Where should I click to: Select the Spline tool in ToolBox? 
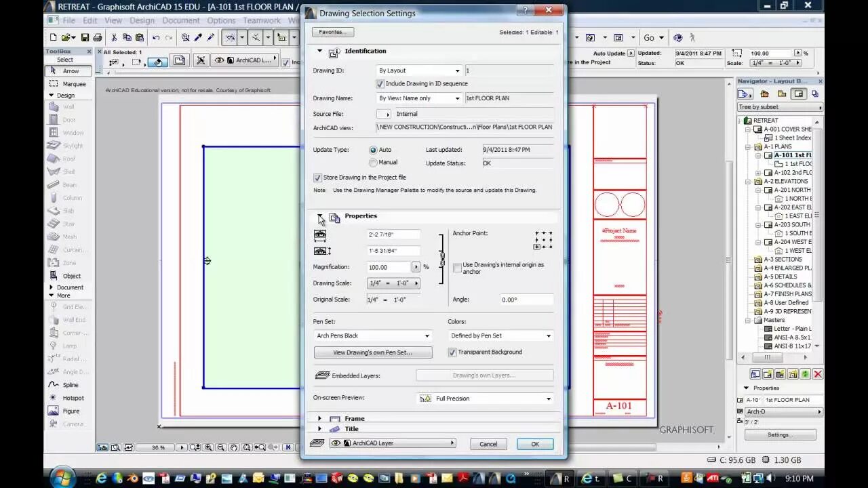(x=69, y=385)
